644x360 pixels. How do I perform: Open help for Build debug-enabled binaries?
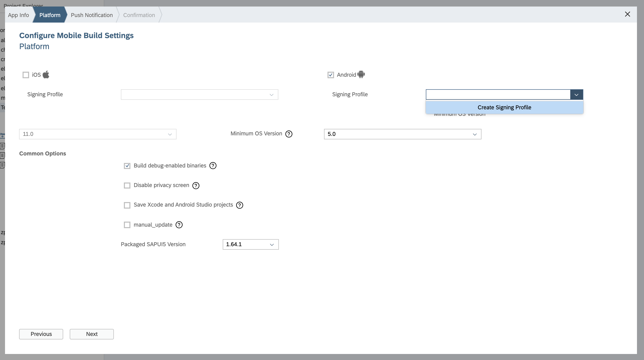213,166
